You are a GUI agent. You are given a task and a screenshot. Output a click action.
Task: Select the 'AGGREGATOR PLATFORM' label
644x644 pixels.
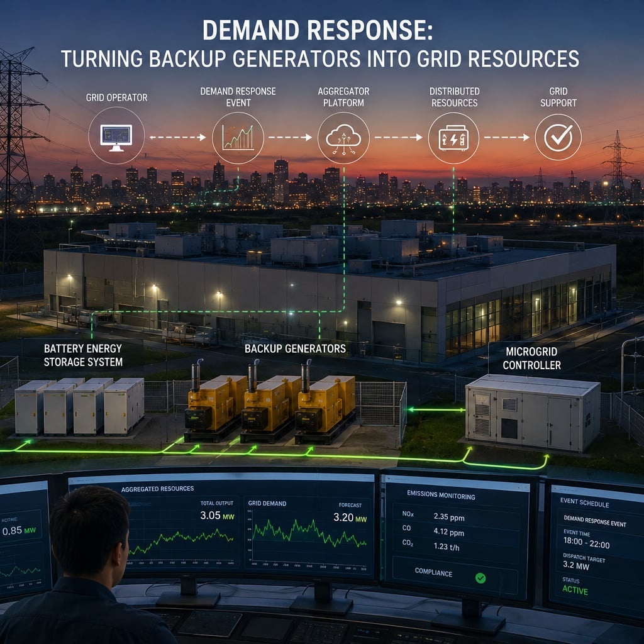[x=343, y=97]
